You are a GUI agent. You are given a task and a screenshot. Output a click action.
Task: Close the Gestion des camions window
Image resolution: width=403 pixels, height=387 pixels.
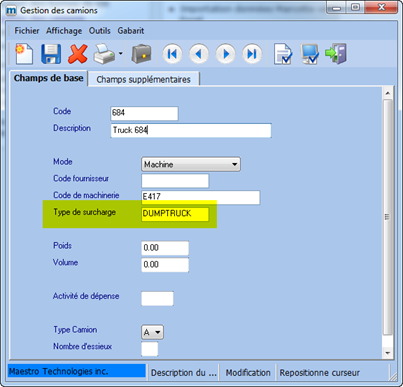381,7
